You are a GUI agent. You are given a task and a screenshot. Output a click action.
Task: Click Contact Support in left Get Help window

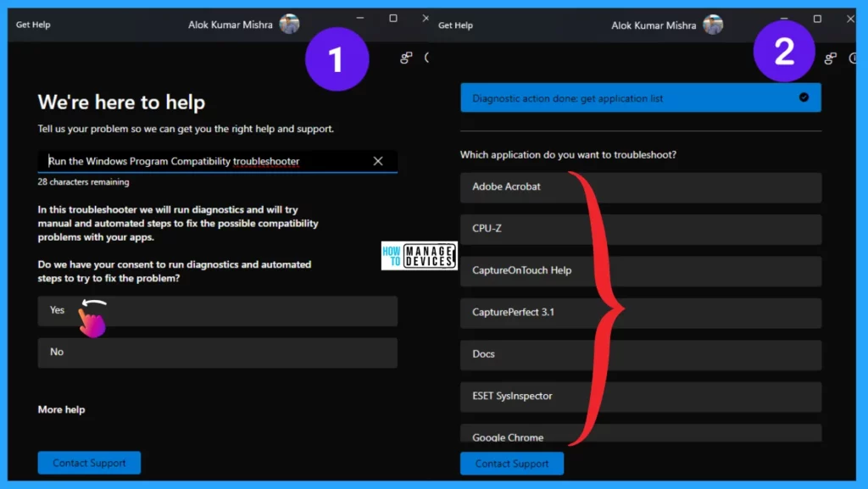coord(89,463)
